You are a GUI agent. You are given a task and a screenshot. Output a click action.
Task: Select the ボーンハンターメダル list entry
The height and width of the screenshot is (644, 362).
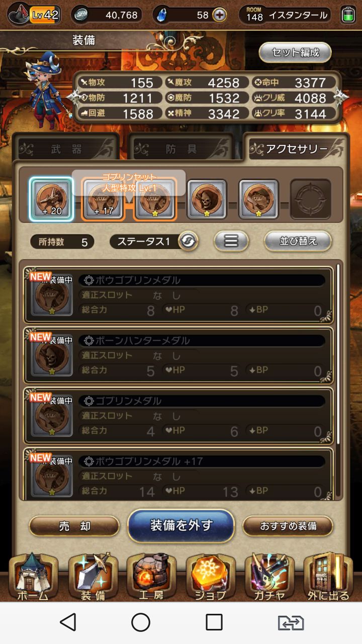[x=178, y=356]
